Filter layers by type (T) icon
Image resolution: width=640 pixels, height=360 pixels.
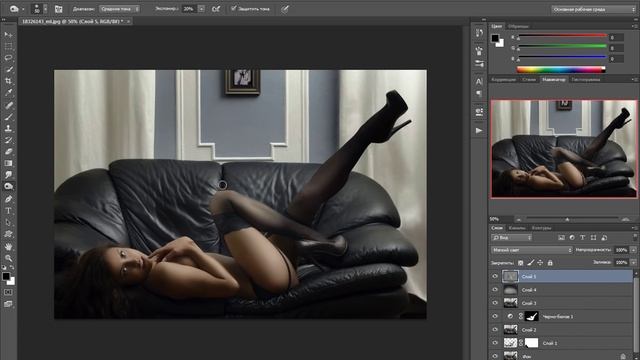point(582,238)
